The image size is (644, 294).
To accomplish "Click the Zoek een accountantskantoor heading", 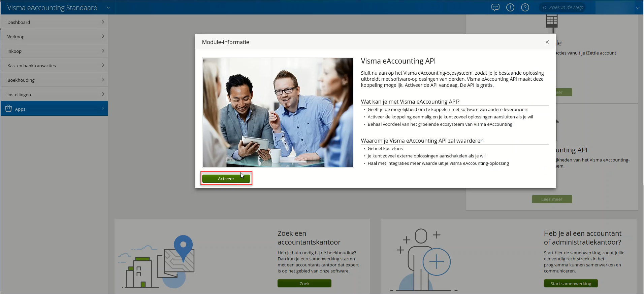I will pyautogui.click(x=309, y=238).
